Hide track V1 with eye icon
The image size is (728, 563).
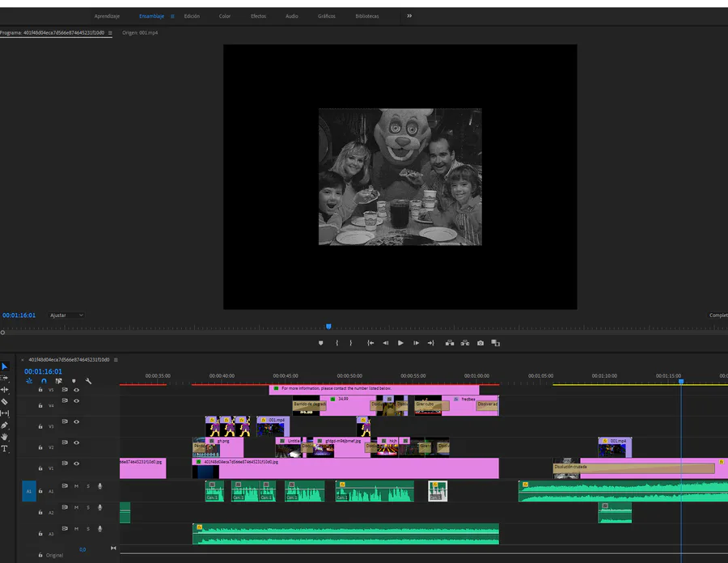[x=77, y=464]
